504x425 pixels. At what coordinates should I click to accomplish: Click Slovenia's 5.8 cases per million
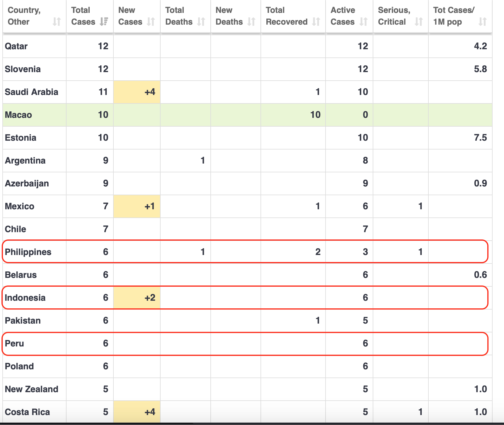click(x=480, y=69)
